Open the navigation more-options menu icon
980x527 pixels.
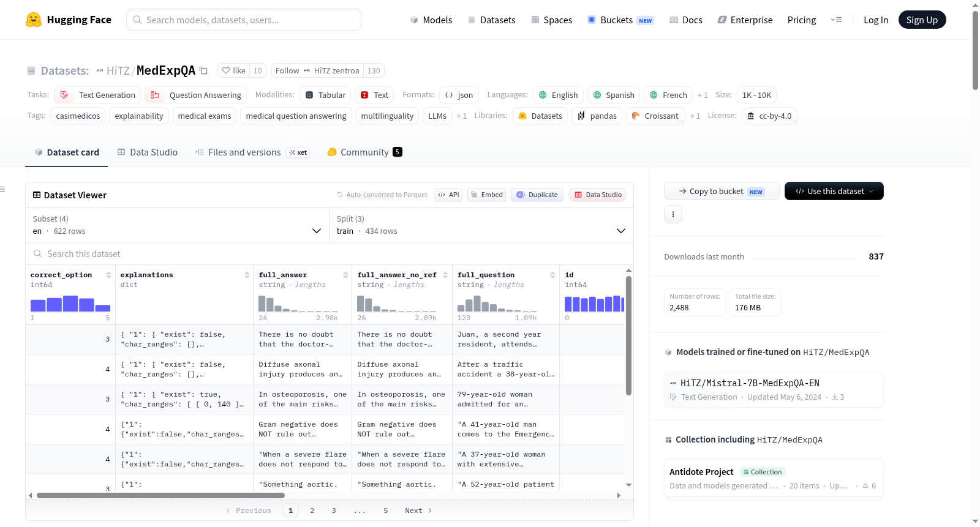pyautogui.click(x=836, y=20)
